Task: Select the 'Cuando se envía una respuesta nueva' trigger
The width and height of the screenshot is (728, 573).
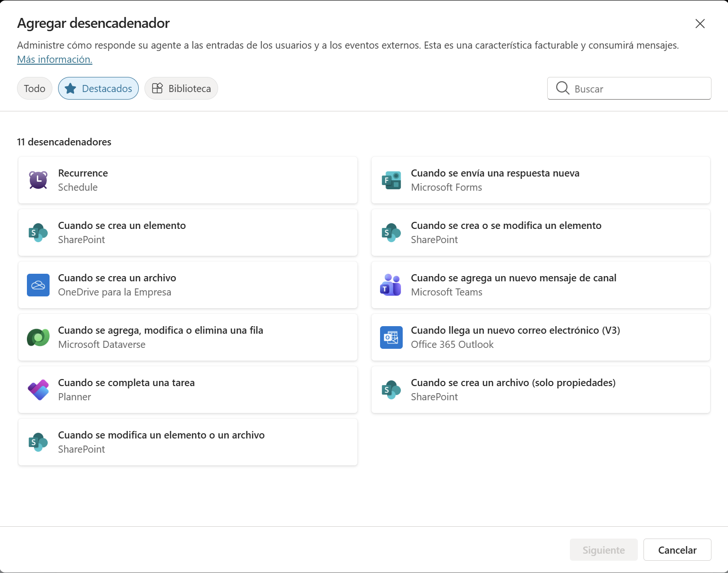Action: click(541, 180)
